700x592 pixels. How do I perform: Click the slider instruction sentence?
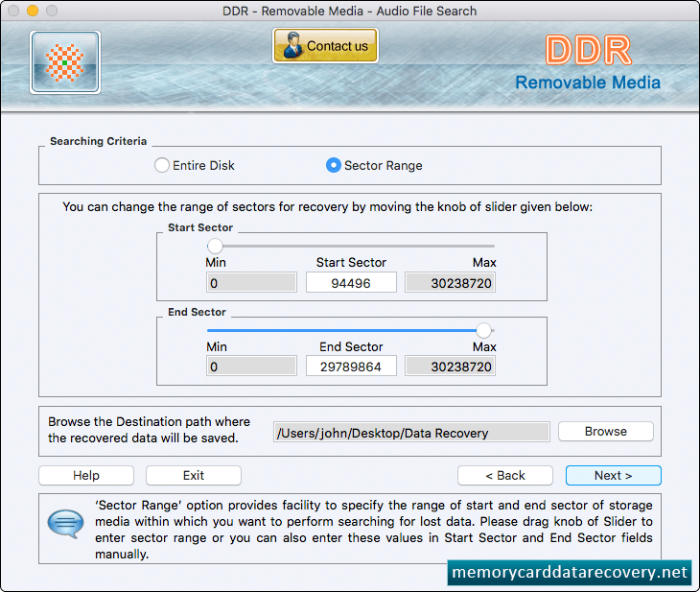tap(327, 207)
